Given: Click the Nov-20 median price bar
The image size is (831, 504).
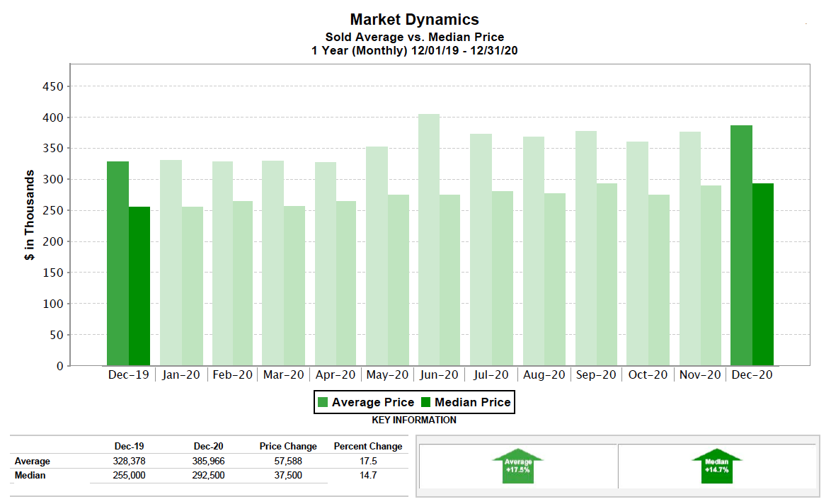Looking at the screenshot, I should point(711,275).
